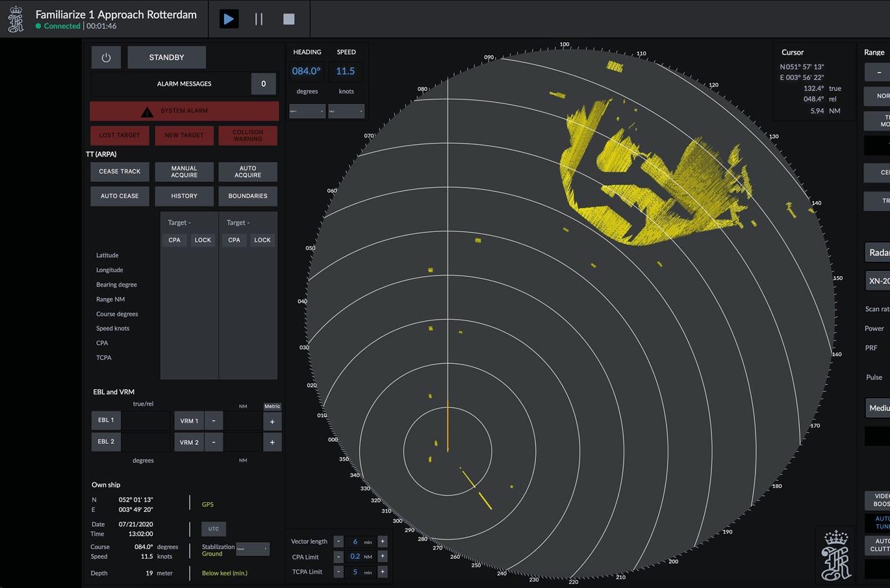Screen dimensions: 890x588
Task: Increase CPA Limit with plus
Action: [x=383, y=556]
